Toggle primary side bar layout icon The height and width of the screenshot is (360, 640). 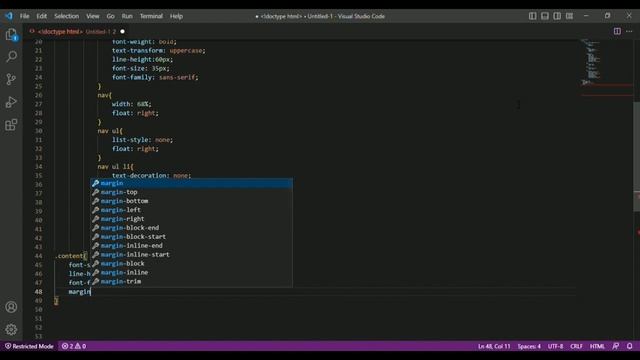coord(533,16)
